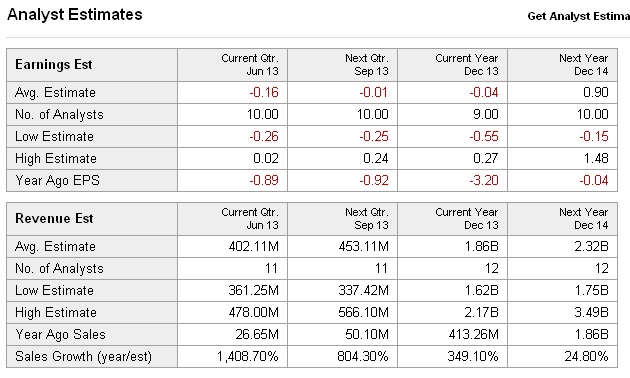Click the Sales Growth (year/est) row label
630x378 pixels.
[84, 357]
